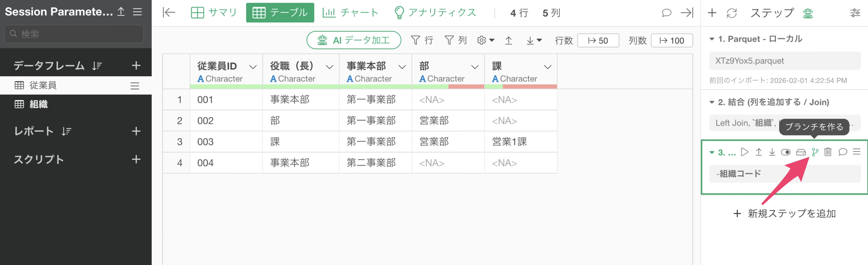The image size is (868, 265).
Task: Delete step 3 with the trash icon
Action: point(828,152)
